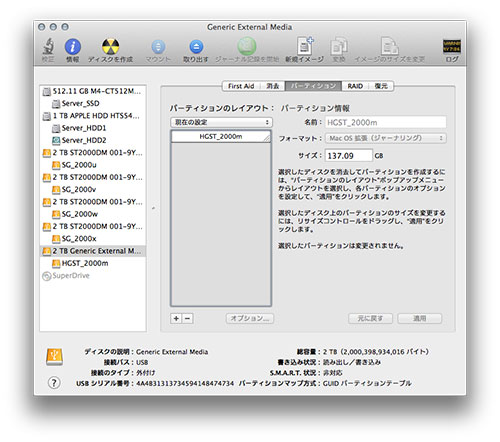Click the Revert button

pyautogui.click(x=370, y=318)
